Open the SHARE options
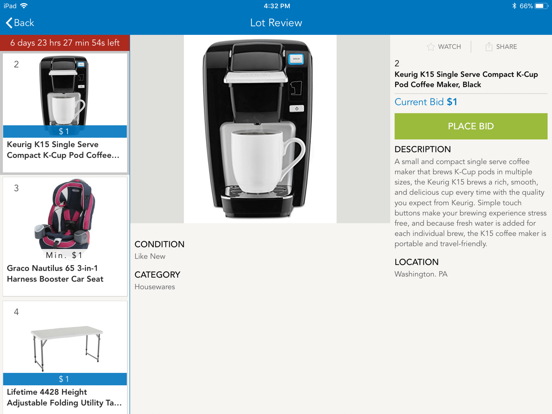 click(x=501, y=46)
